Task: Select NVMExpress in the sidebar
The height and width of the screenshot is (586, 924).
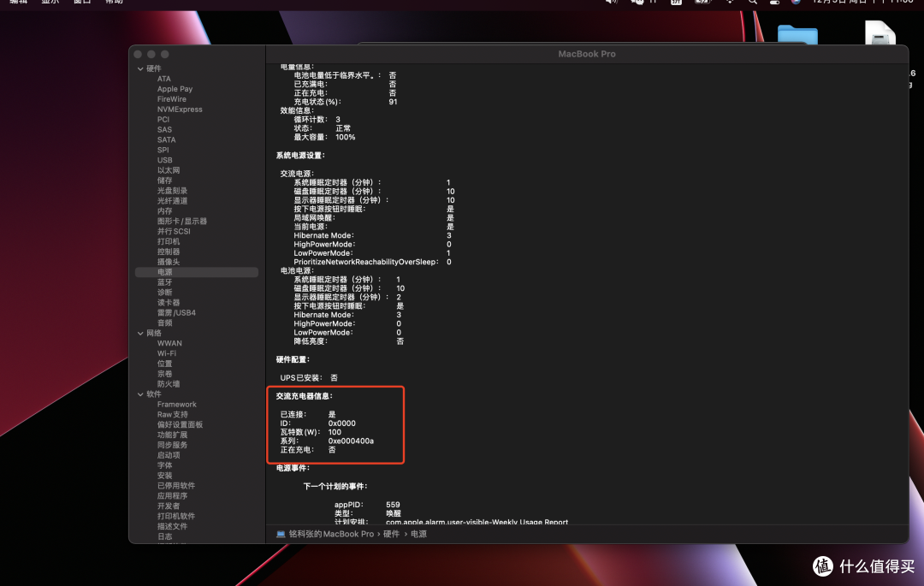Action: click(179, 110)
